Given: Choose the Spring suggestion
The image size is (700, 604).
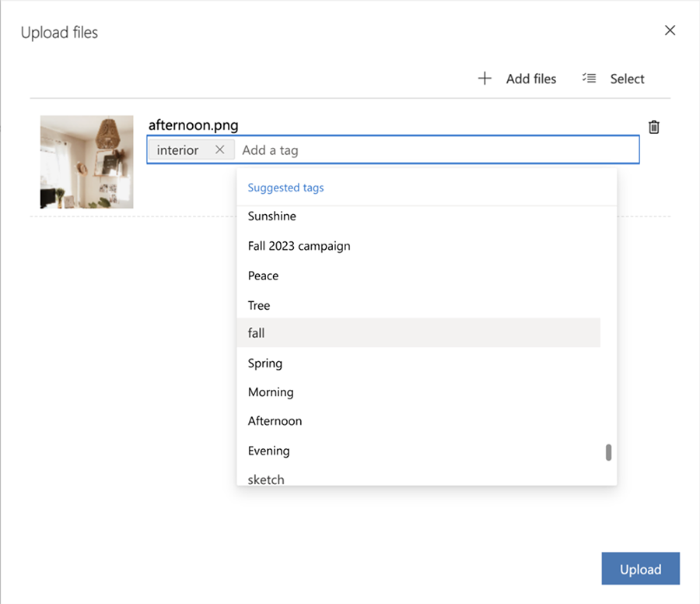Looking at the screenshot, I should click(264, 363).
